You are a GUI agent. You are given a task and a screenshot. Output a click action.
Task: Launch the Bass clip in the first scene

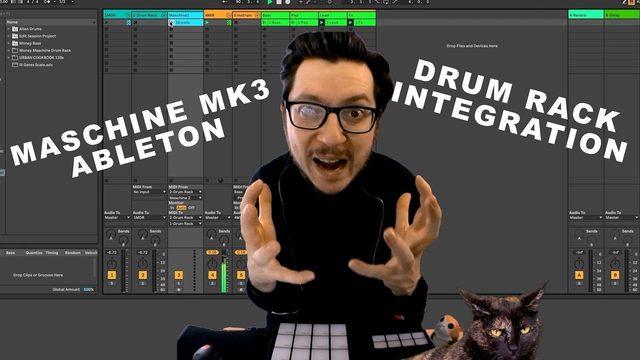click(x=264, y=22)
